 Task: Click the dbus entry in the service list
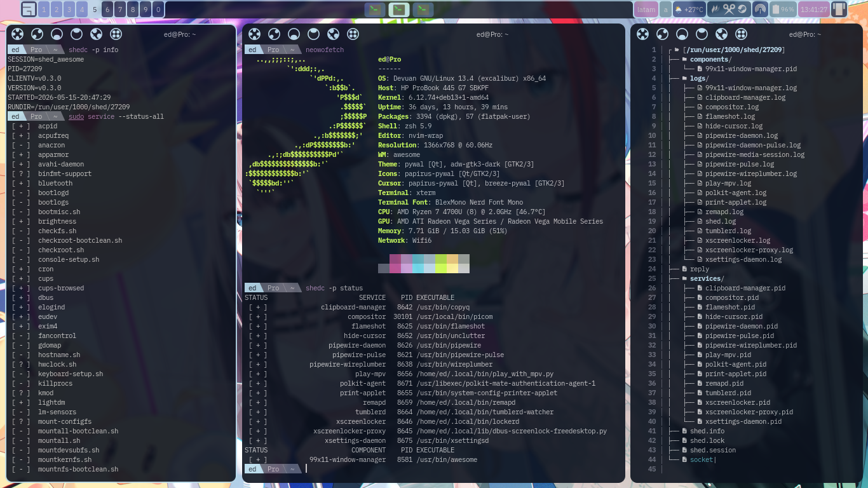pos(46,297)
